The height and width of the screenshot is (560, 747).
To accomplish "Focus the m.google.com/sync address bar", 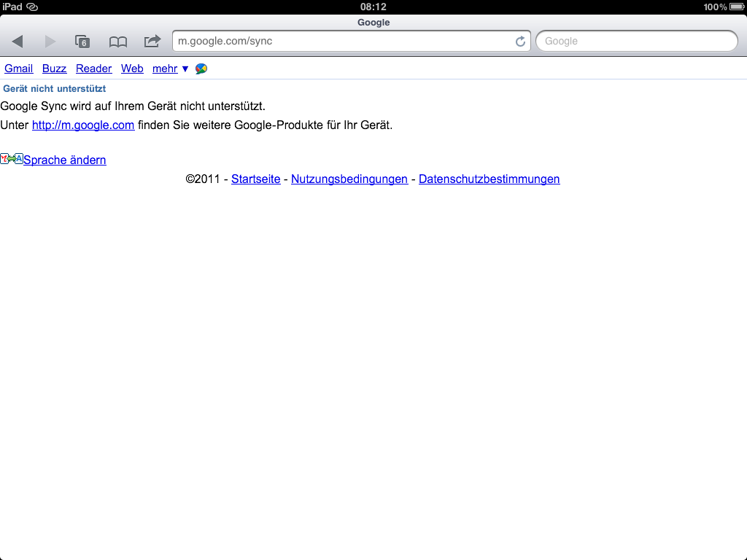I will pyautogui.click(x=352, y=41).
